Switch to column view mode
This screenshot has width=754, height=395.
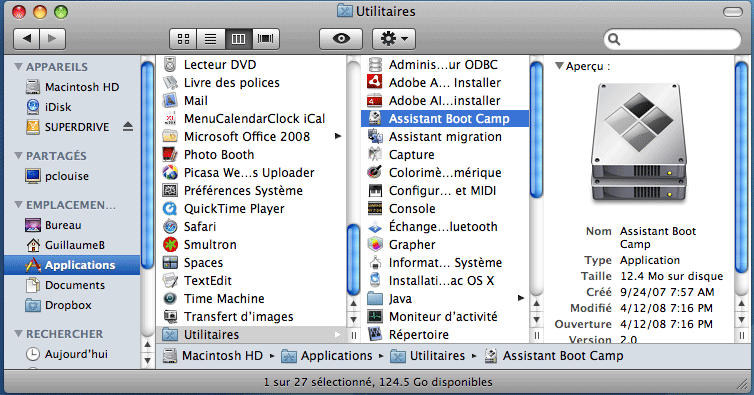point(239,38)
